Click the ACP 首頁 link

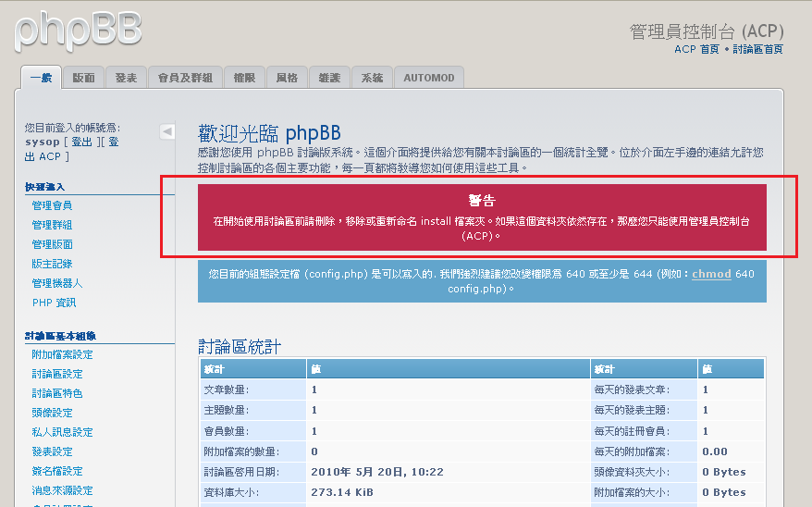(x=696, y=49)
